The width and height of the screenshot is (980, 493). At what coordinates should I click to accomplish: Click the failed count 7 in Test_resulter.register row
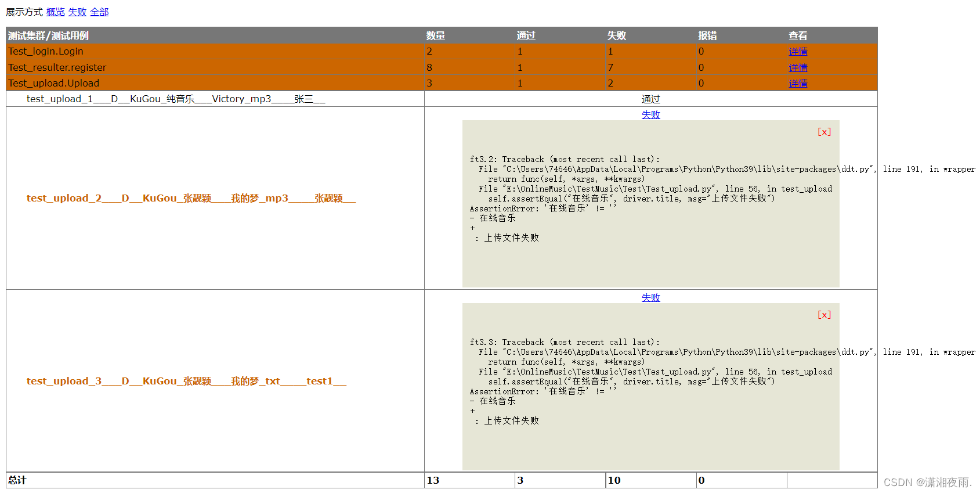[x=610, y=67]
